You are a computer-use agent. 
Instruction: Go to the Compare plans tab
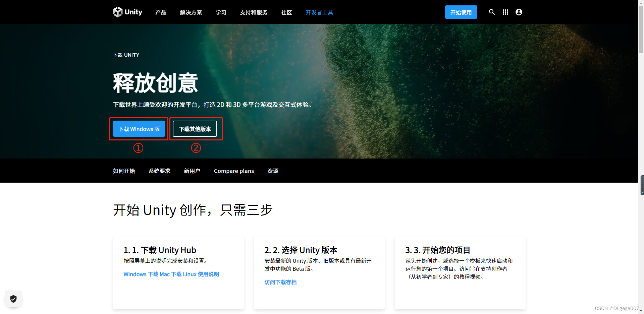[x=234, y=171]
